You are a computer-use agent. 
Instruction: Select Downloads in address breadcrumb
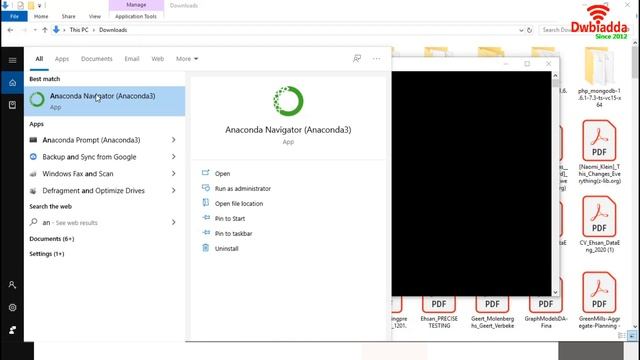tap(113, 30)
